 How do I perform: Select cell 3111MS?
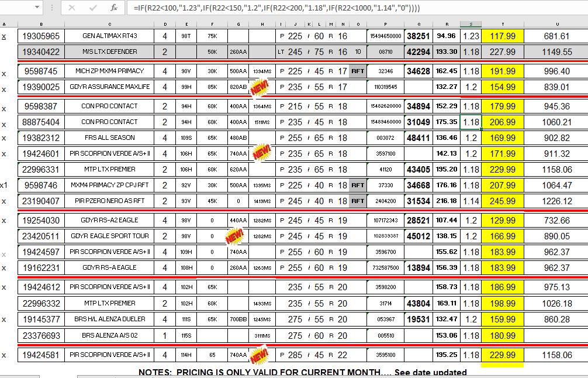(262, 336)
